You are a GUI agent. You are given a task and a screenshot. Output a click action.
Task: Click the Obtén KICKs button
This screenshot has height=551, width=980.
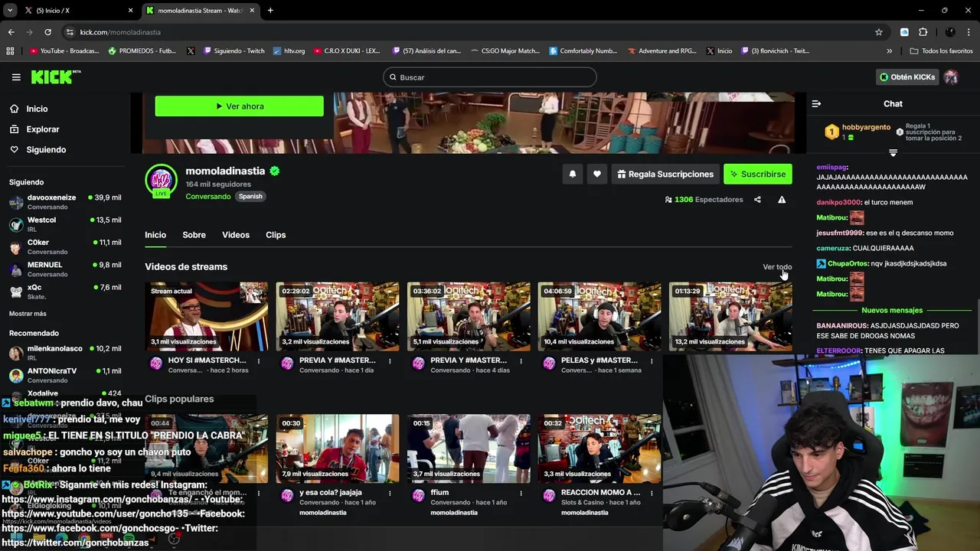pos(907,77)
